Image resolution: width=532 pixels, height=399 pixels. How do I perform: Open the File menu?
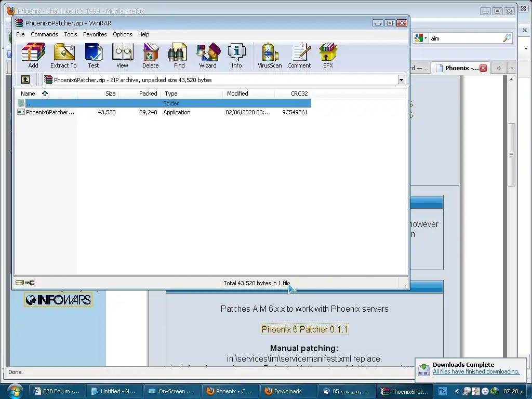20,34
